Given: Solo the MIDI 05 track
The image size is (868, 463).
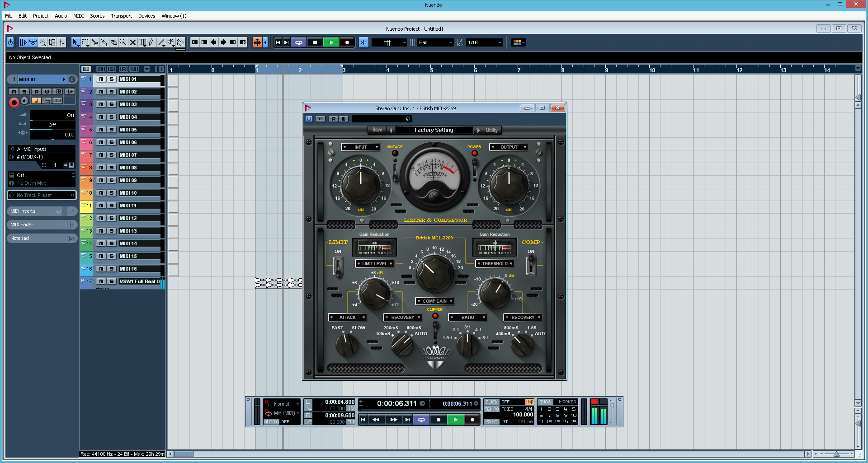Looking at the screenshot, I should click(x=111, y=130).
